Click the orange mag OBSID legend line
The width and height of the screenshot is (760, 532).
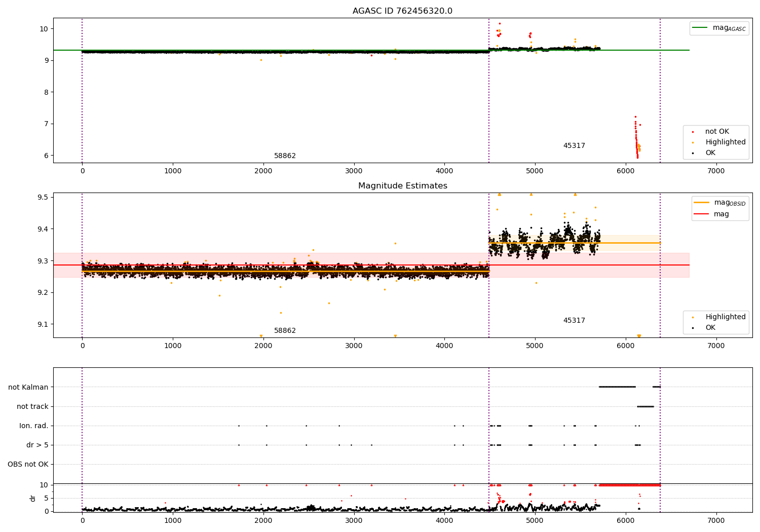click(701, 203)
